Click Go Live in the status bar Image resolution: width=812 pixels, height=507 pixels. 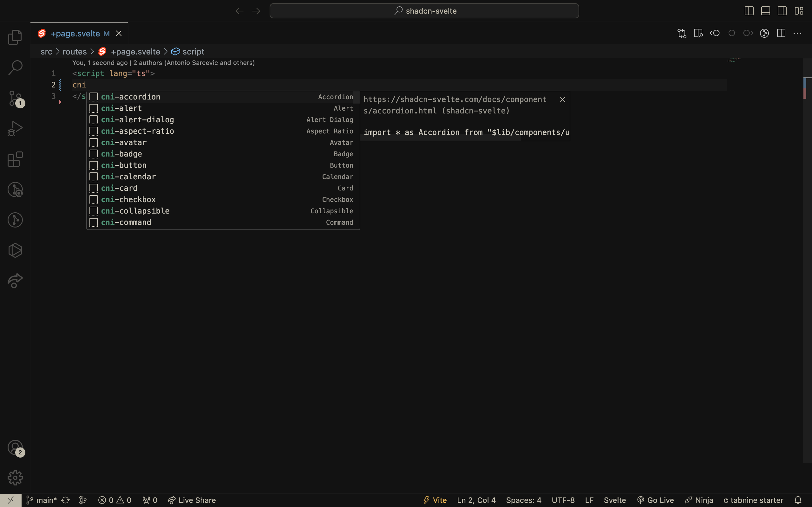click(x=655, y=500)
